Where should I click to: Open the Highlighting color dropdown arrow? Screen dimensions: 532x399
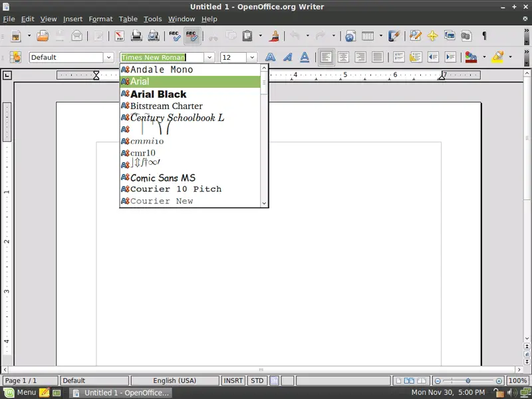[510, 57]
